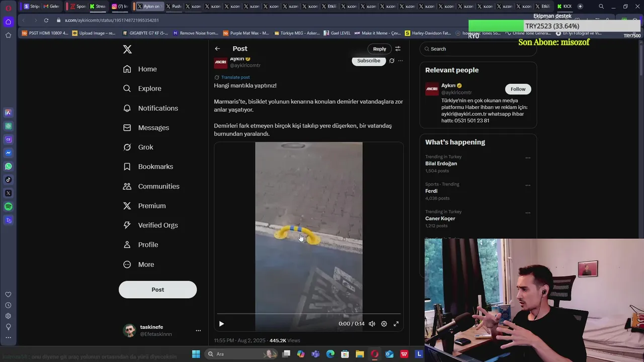Switch to the Instagram tab
Screen dimensions: 644x362
tap(120, 7)
